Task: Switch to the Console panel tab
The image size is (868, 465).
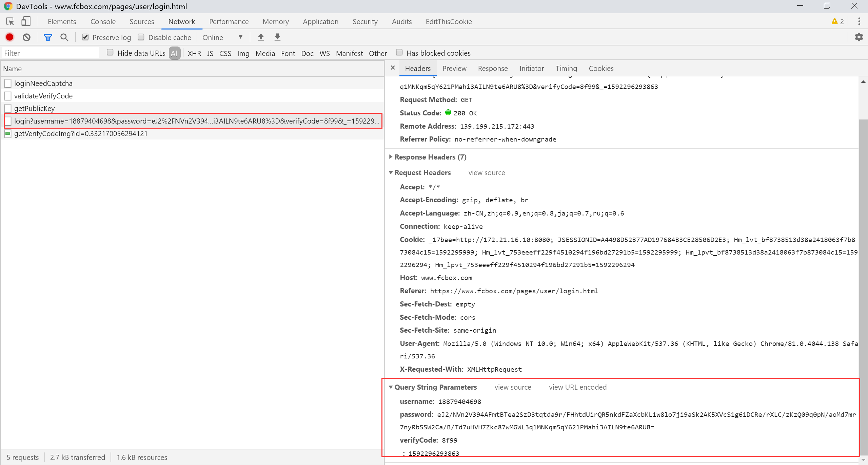Action: click(x=103, y=21)
